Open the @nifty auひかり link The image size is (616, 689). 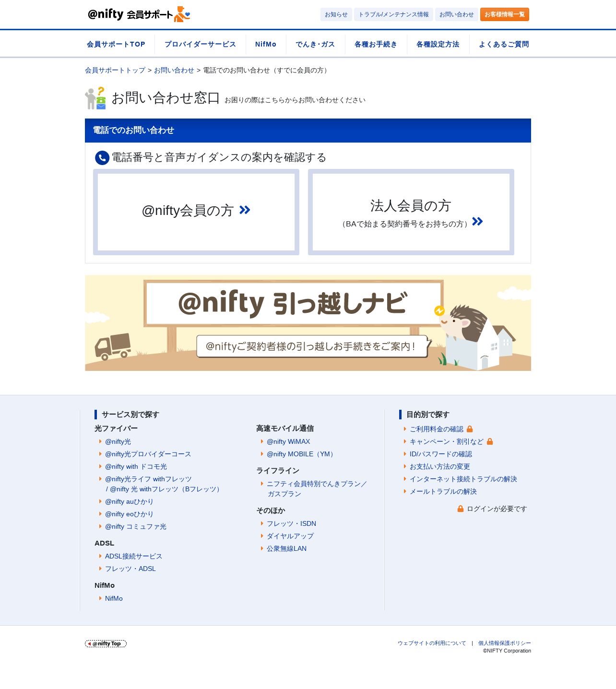(129, 501)
